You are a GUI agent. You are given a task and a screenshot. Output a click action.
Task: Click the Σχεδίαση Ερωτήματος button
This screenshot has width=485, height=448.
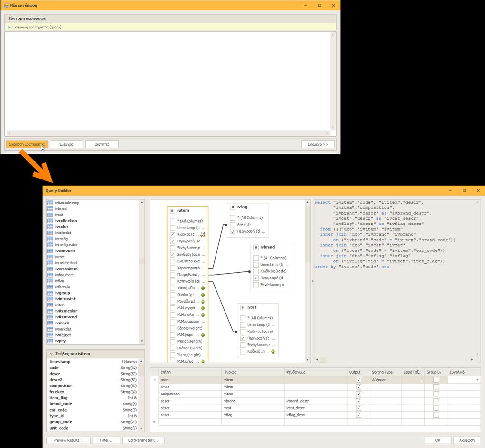[x=27, y=144]
